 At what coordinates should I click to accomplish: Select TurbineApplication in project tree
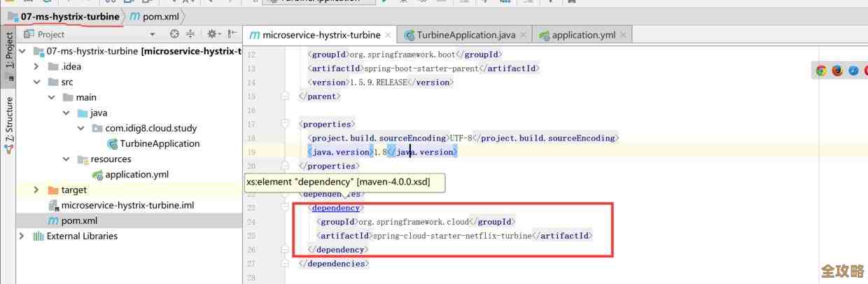(160, 143)
